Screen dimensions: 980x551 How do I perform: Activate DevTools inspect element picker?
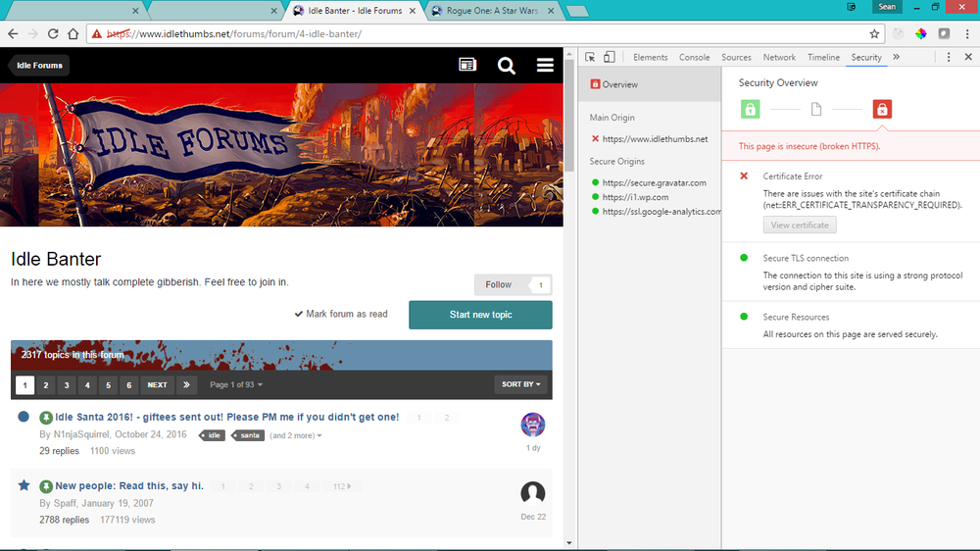[590, 57]
